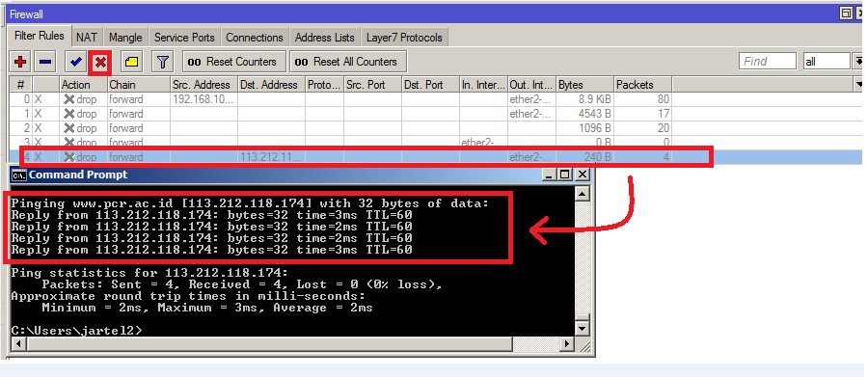This screenshot has width=868, height=377.
Task: Add comment with yellow note icon
Action: click(131, 62)
